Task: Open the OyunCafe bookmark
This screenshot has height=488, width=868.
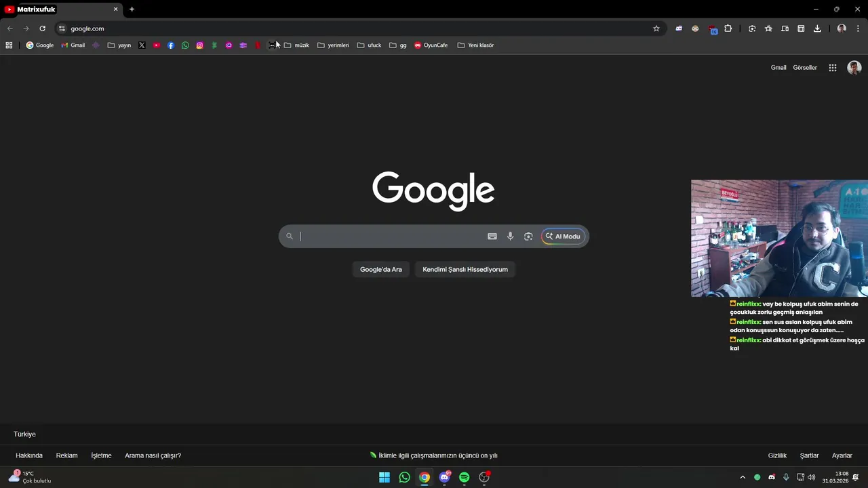Action: coord(431,45)
